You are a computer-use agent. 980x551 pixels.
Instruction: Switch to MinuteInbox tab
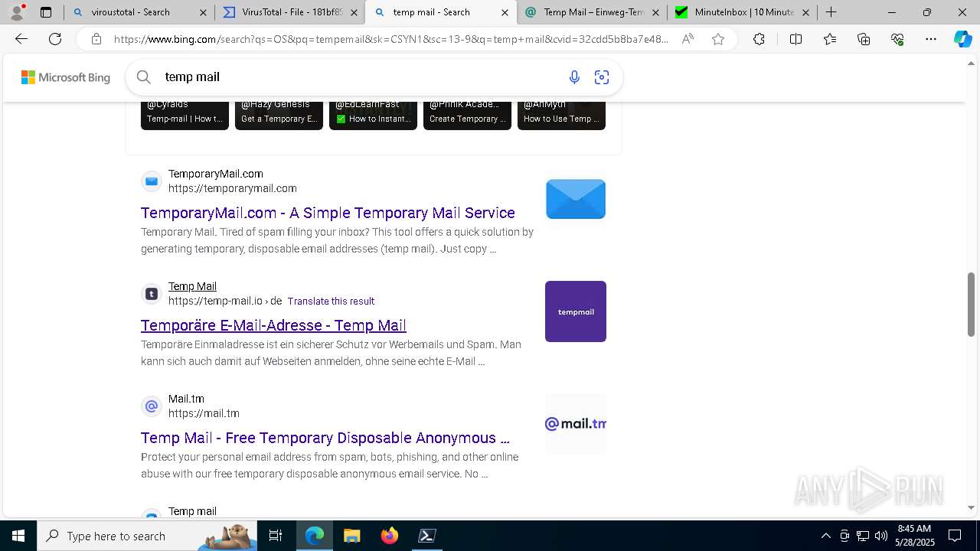744,12
